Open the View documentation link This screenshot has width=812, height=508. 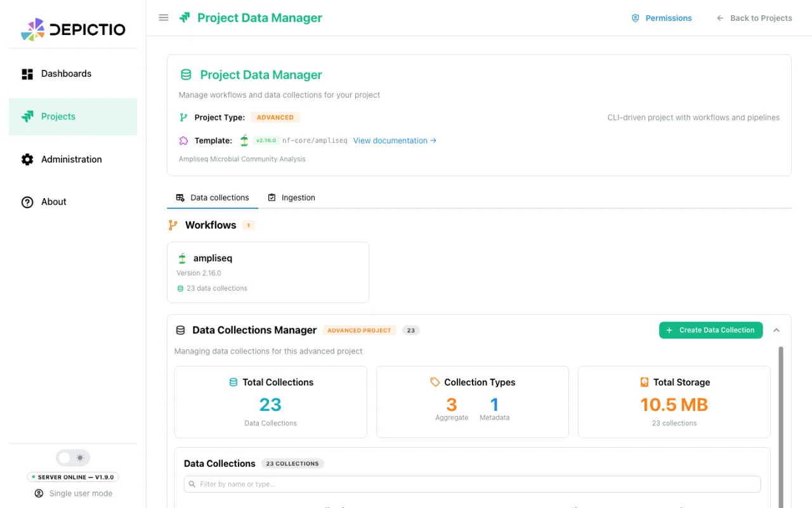(x=395, y=141)
